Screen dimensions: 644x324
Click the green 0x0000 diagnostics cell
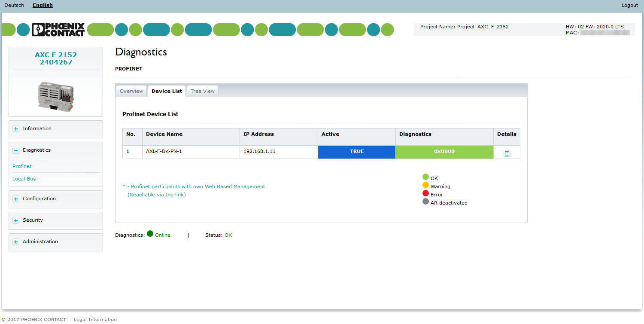pyautogui.click(x=444, y=152)
